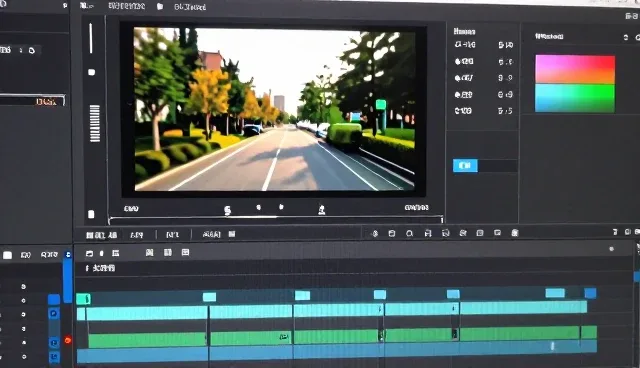Image resolution: width=640 pixels, height=368 pixels.
Task: Select the first long green clip in the timeline
Action: (x=147, y=340)
